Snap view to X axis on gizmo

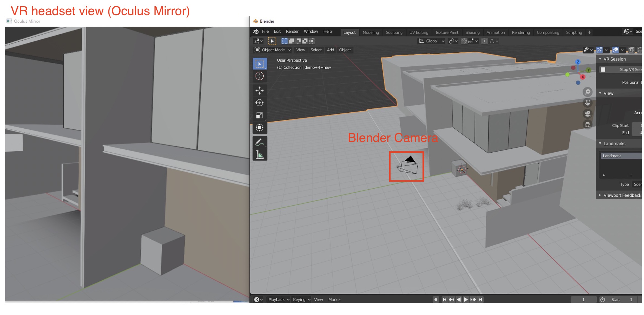point(583,77)
